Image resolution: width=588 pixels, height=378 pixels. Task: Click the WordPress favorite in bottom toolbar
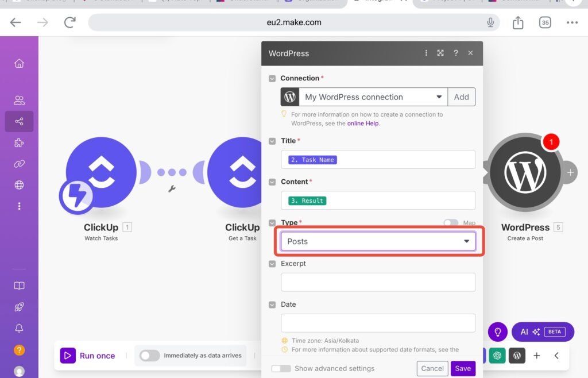517,356
